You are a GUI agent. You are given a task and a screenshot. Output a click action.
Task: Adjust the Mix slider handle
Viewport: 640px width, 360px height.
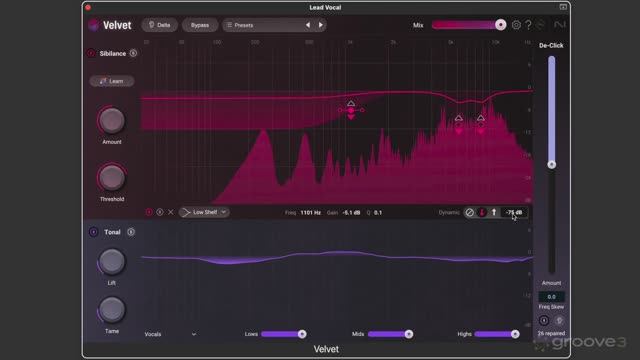[x=500, y=25]
